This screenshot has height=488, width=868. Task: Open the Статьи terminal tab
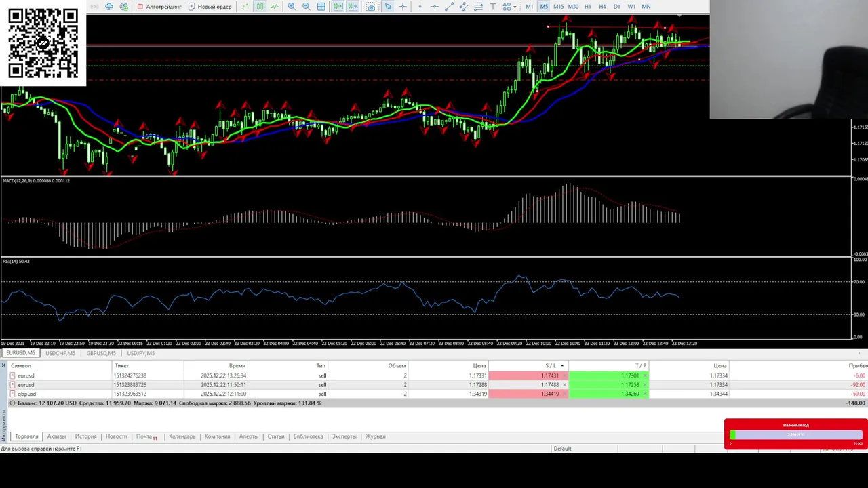pos(275,436)
